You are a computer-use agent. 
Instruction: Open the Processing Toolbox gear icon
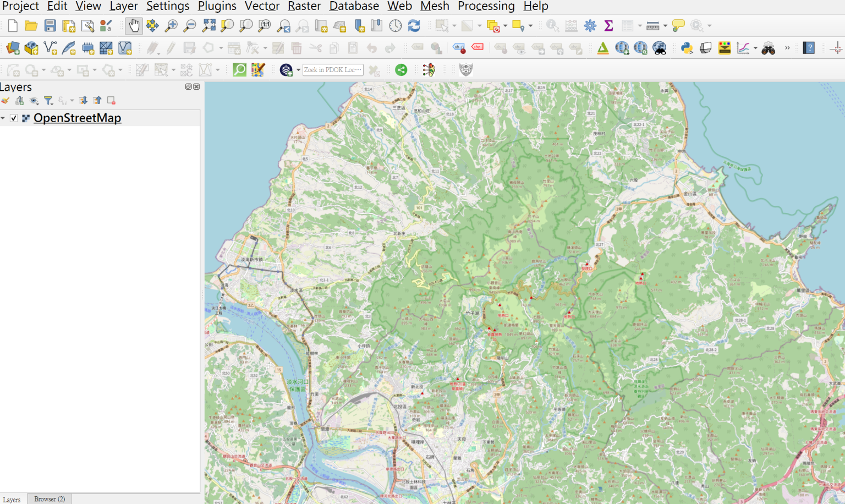click(x=590, y=26)
